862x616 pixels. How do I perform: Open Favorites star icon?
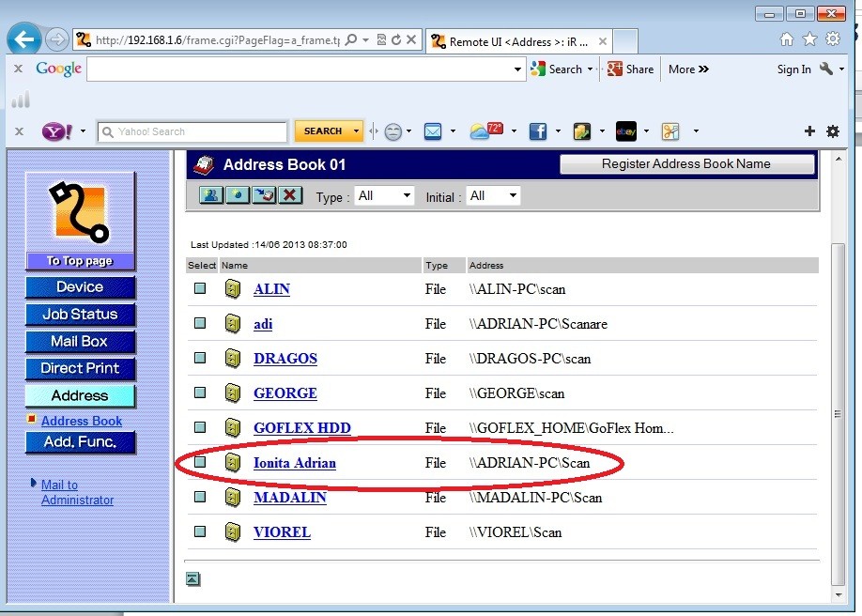click(x=809, y=39)
